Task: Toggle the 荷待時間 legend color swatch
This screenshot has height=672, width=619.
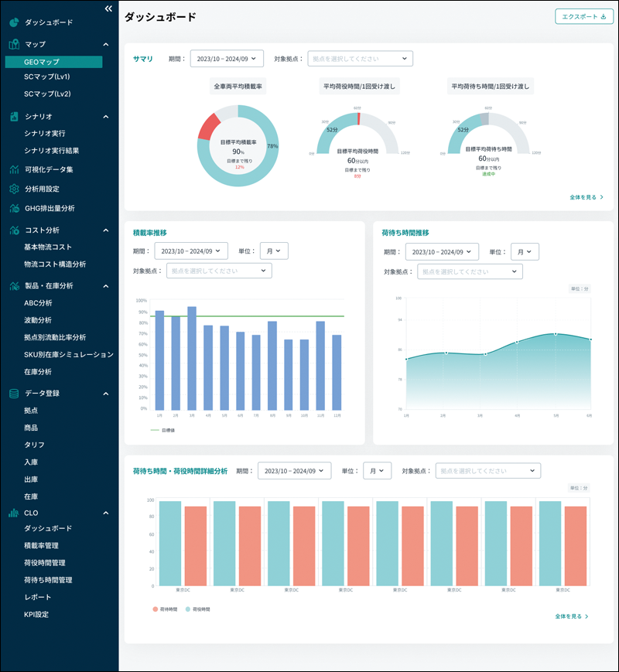Action: click(156, 609)
